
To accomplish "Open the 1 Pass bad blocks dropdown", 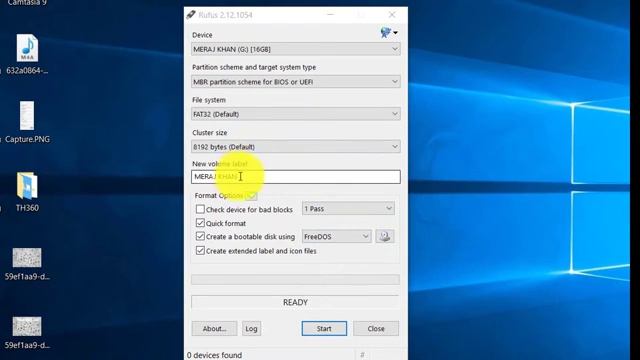I will pyautogui.click(x=348, y=209).
